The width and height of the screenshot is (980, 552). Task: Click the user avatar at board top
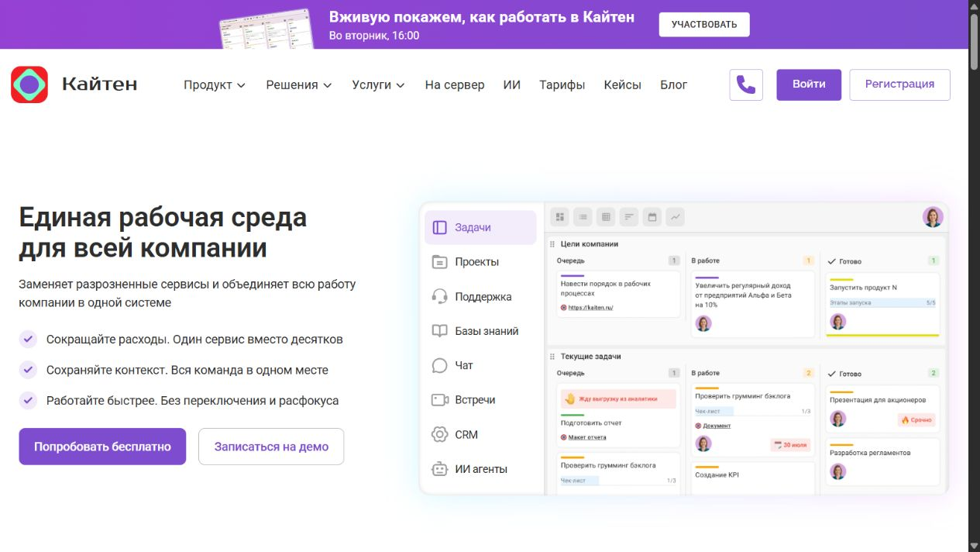coord(933,217)
